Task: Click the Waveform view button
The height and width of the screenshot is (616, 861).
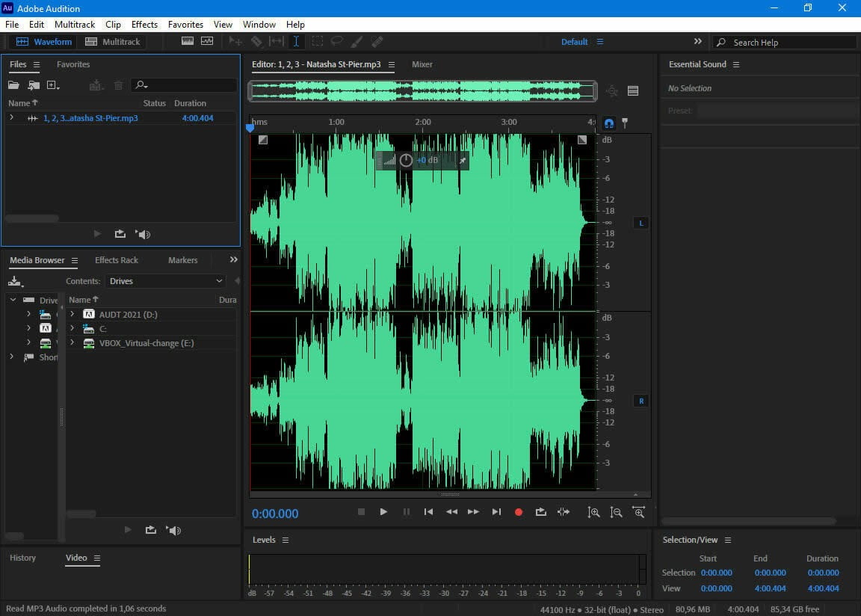Action: tap(44, 42)
